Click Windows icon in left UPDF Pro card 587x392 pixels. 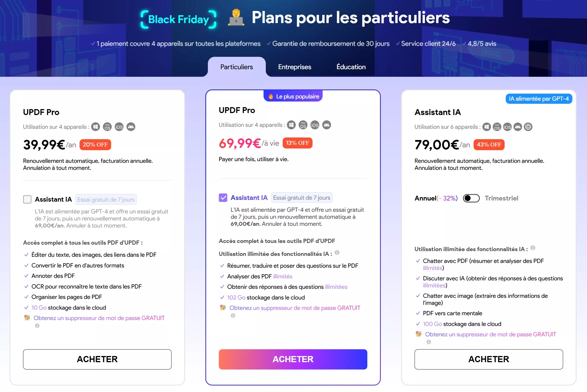click(96, 127)
